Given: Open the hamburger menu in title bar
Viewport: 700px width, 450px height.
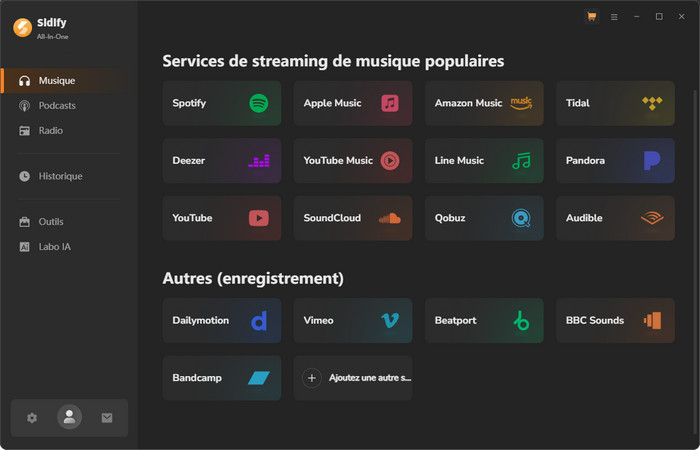Looking at the screenshot, I should (x=614, y=17).
